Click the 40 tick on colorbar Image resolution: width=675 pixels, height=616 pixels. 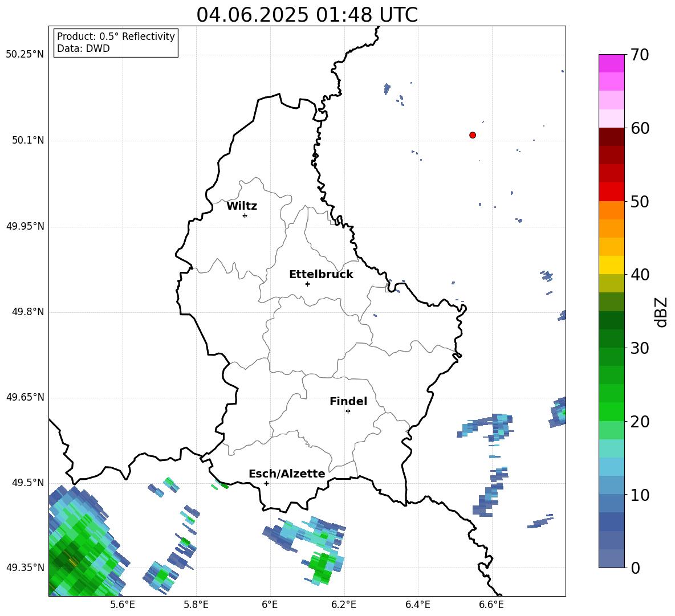pyautogui.click(x=640, y=275)
